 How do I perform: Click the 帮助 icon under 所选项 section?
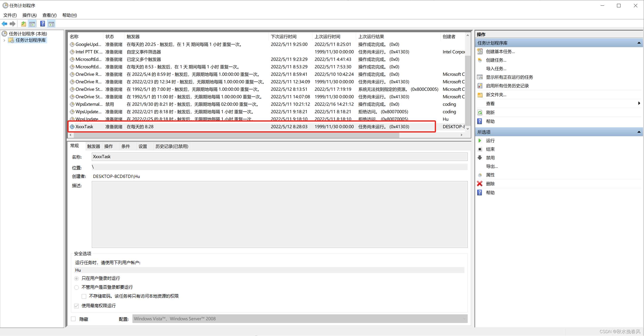[480, 193]
